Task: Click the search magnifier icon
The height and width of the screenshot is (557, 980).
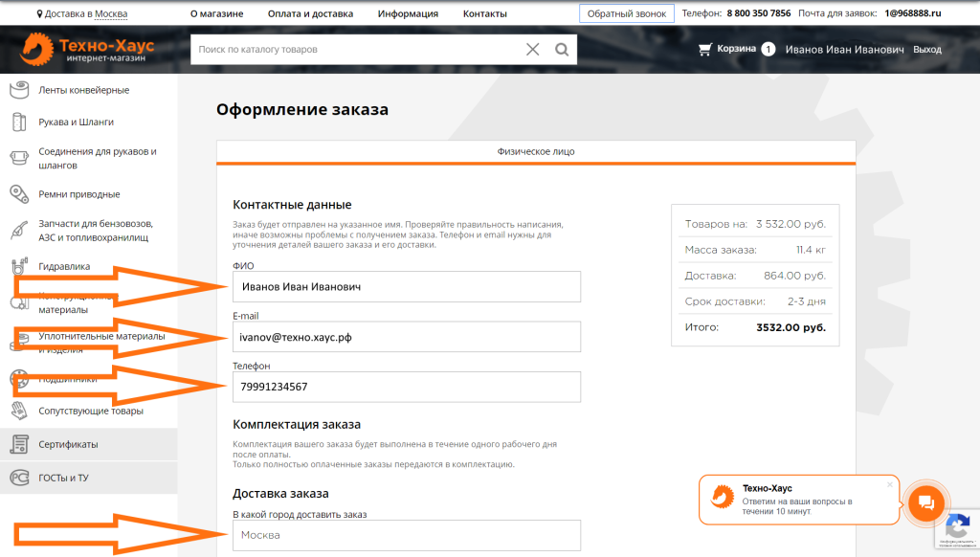Action: pos(563,50)
